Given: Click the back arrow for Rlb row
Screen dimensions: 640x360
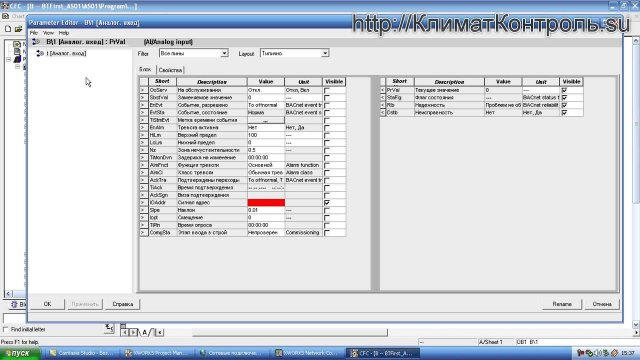Looking at the screenshot, I should tap(382, 105).
